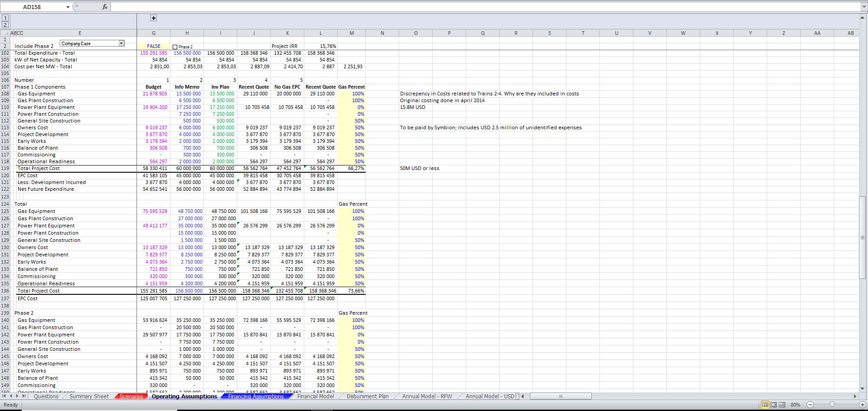The image size is (868, 411).
Task: Open the Name Box dropdown arrow
Action: click(x=68, y=7)
